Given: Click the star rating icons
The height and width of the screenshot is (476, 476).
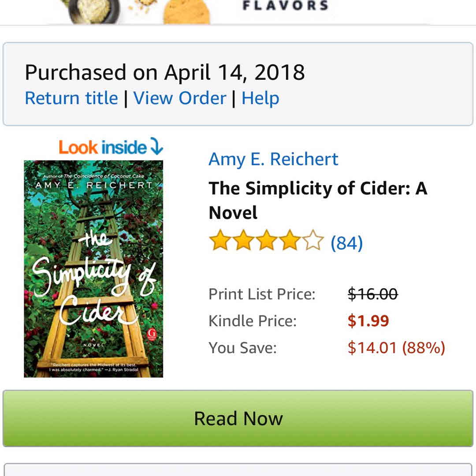Looking at the screenshot, I should 266,242.
